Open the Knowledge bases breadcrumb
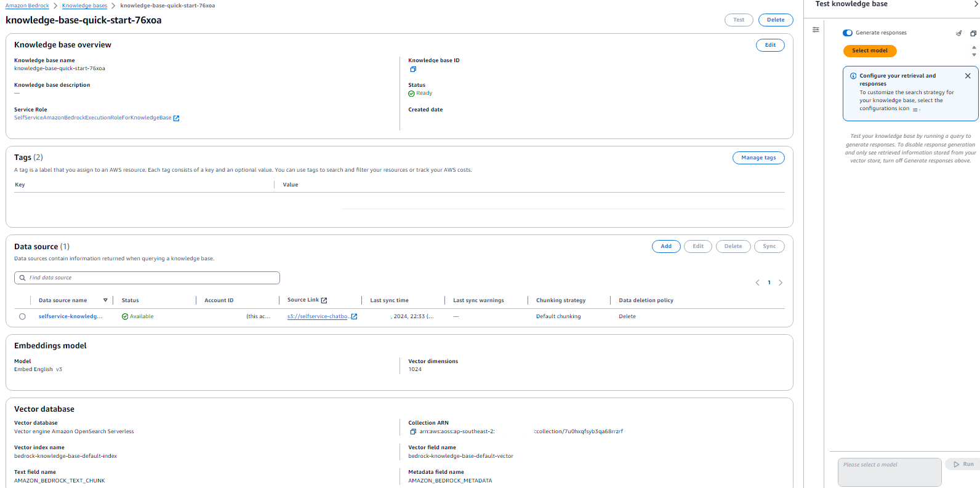The width and height of the screenshot is (980, 488). pyautogui.click(x=84, y=6)
